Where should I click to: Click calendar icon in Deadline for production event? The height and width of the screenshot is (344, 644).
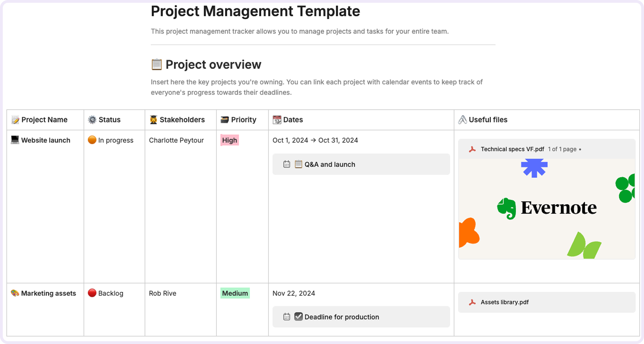click(x=286, y=317)
